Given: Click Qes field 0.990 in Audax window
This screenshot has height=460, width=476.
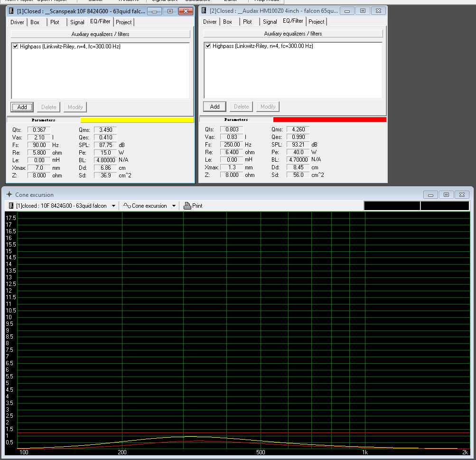Looking at the screenshot, I should click(298, 137).
